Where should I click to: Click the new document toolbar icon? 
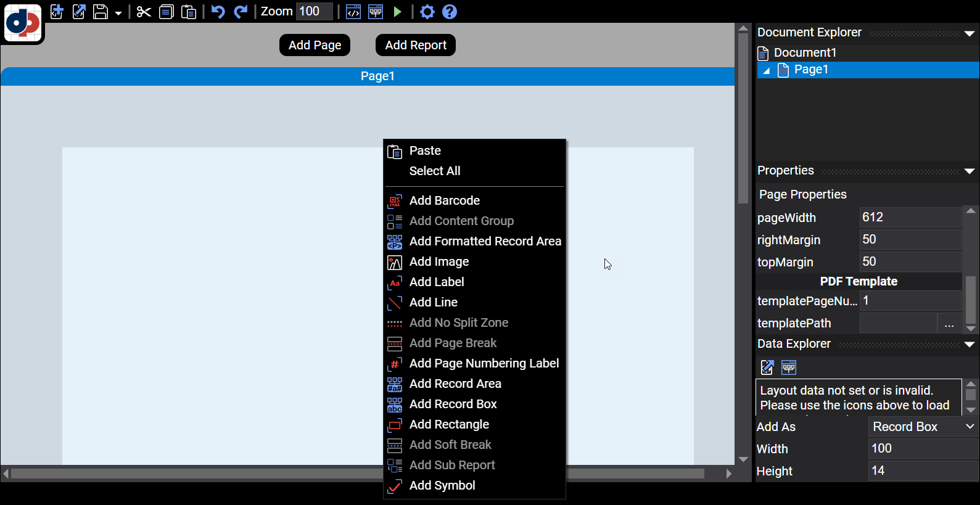57,12
